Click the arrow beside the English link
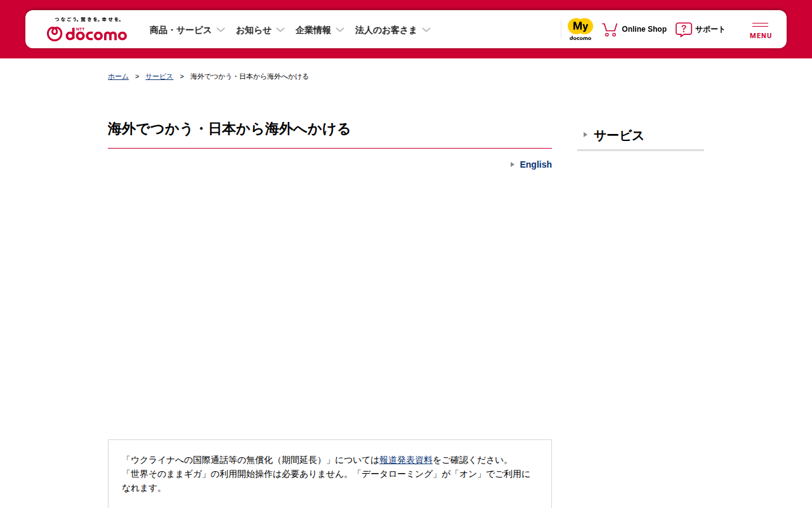Image resolution: width=812 pixels, height=508 pixels. pyautogui.click(x=513, y=164)
